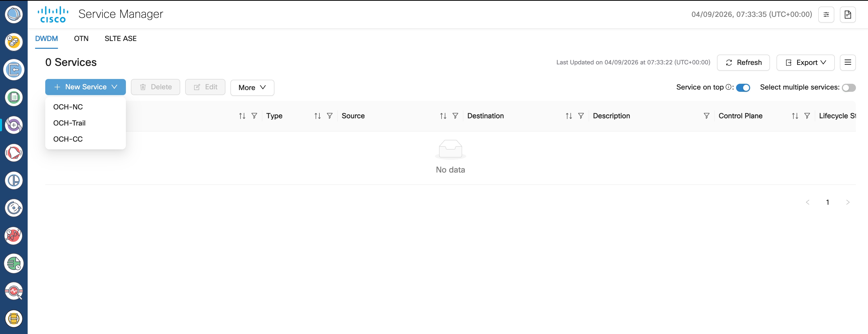This screenshot has width=868, height=334.
Task: Open the More dropdown menu
Action: click(x=252, y=88)
